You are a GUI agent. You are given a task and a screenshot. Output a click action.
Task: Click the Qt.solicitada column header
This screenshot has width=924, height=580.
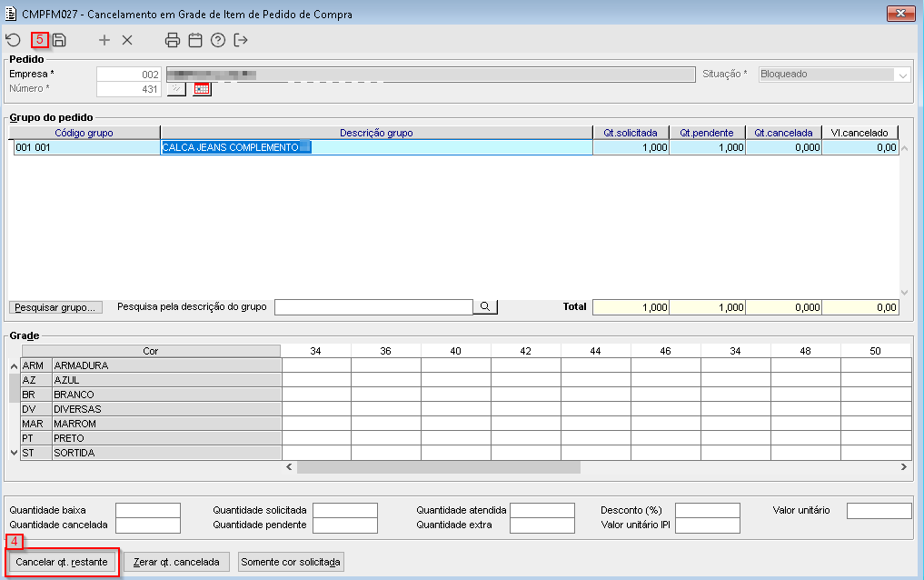click(x=631, y=133)
